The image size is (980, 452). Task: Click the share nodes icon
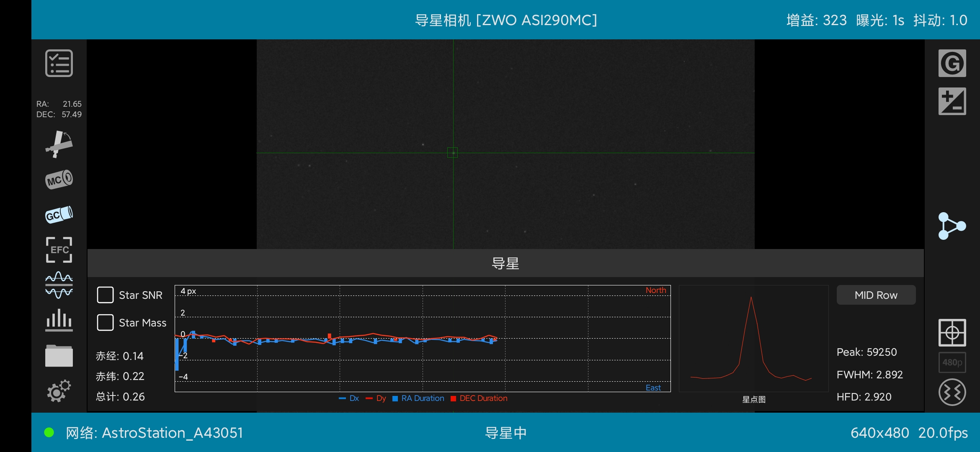pos(952,226)
